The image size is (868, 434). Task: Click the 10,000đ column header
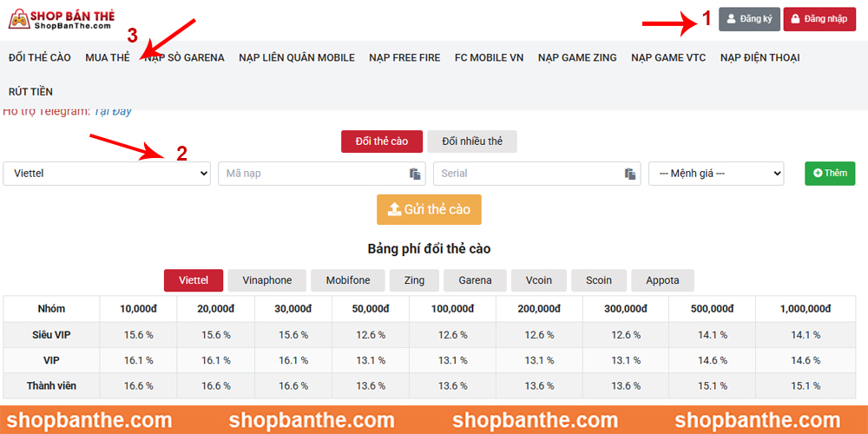[x=138, y=309]
